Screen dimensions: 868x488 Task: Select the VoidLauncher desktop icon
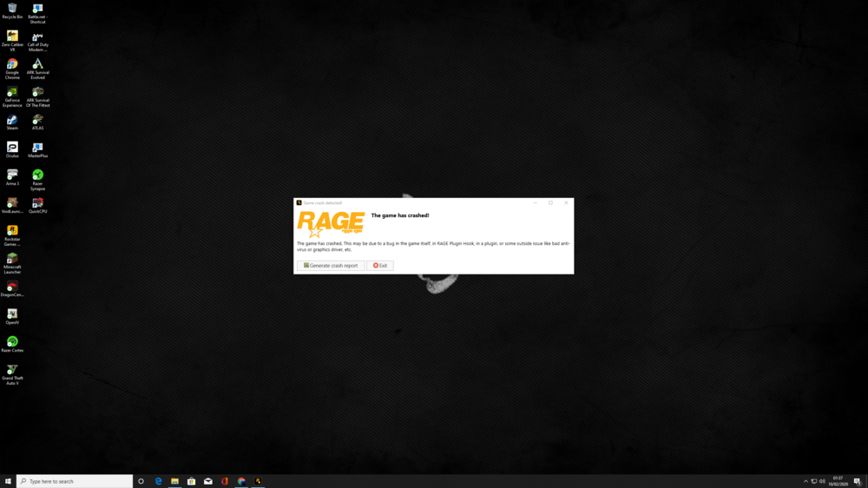[x=12, y=206]
